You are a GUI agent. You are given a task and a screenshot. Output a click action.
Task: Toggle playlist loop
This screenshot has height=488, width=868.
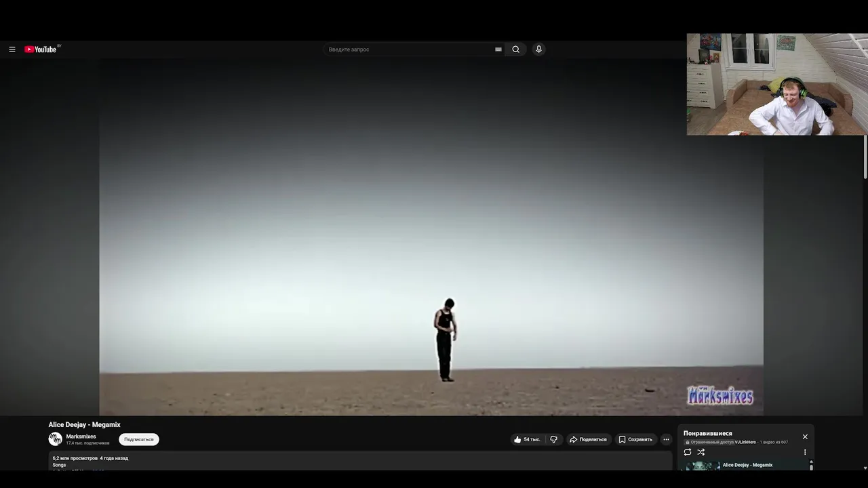click(688, 452)
